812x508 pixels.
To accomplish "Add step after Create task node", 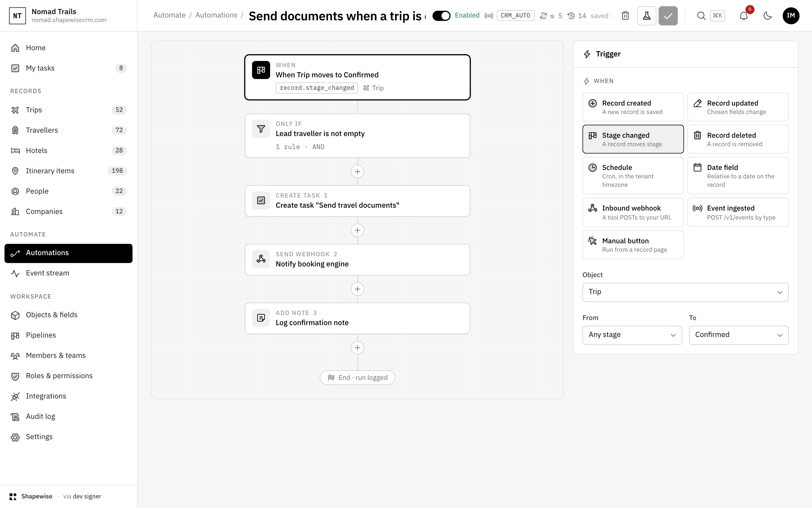I will click(x=357, y=231).
